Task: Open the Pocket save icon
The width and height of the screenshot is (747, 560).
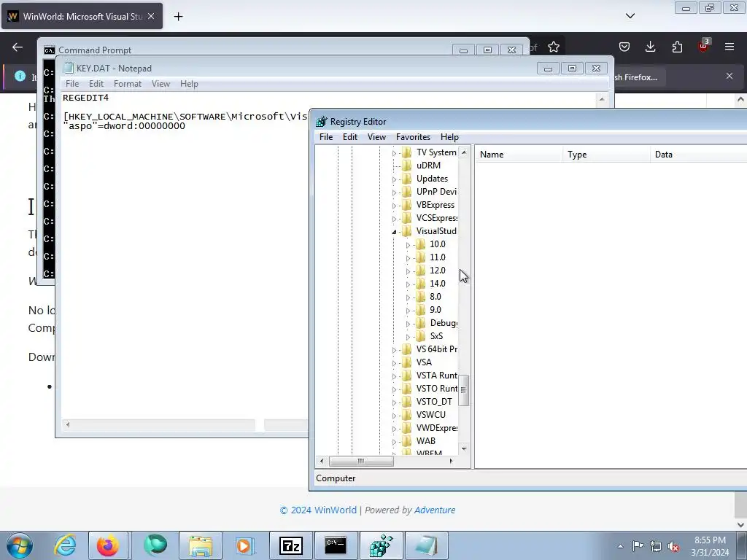Action: (624, 47)
